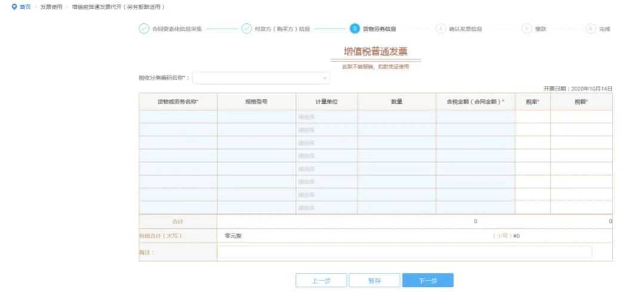The height and width of the screenshot is (292, 644).
Task: Click the blue 下一步 button
Action: point(427,281)
